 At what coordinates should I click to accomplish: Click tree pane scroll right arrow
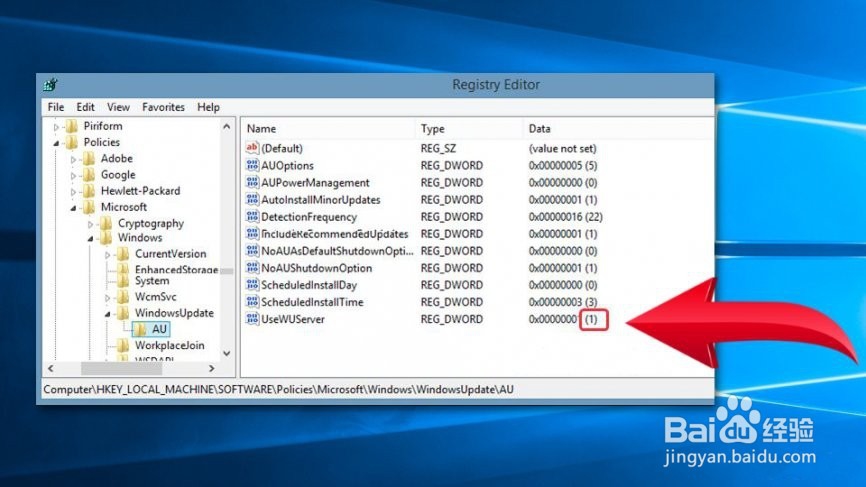(x=212, y=368)
